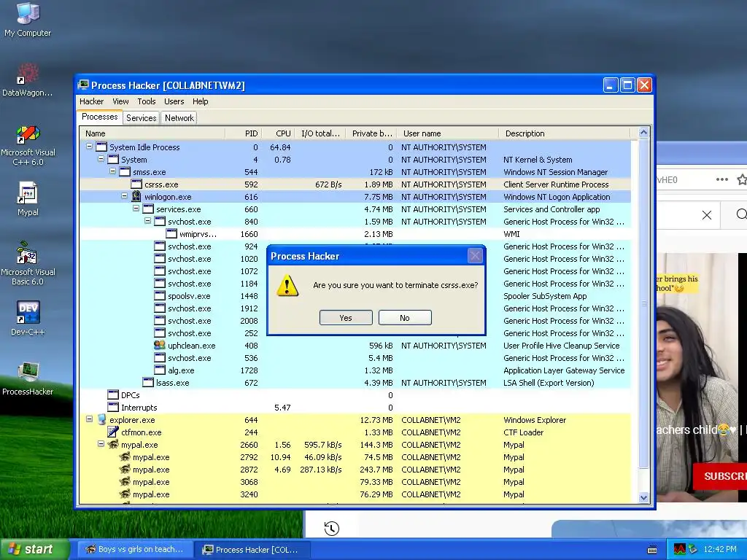Collapse the explorer.exe tree node
747x560 pixels.
89,419
